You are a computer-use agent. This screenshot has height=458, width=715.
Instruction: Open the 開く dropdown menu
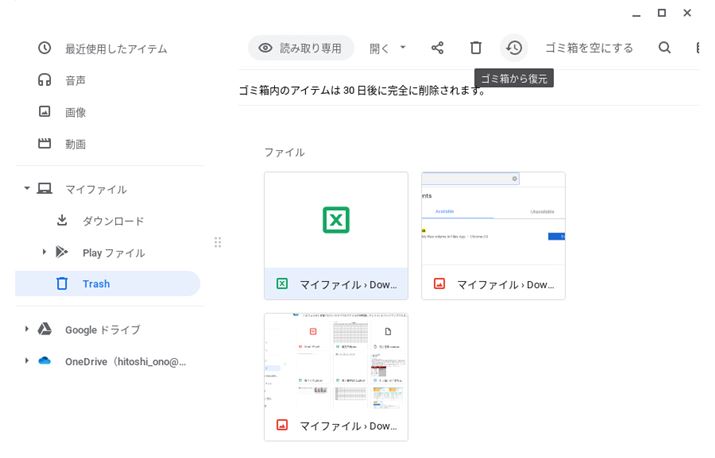(x=388, y=48)
